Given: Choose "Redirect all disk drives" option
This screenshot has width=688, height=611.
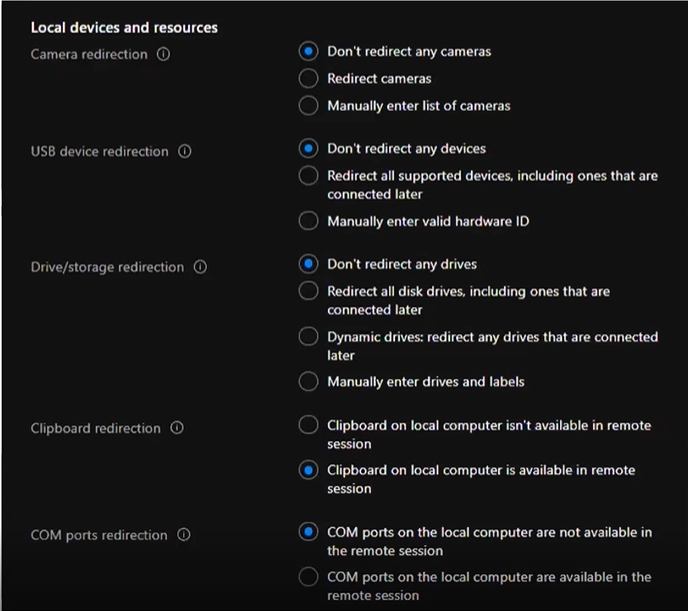Looking at the screenshot, I should tap(309, 292).
